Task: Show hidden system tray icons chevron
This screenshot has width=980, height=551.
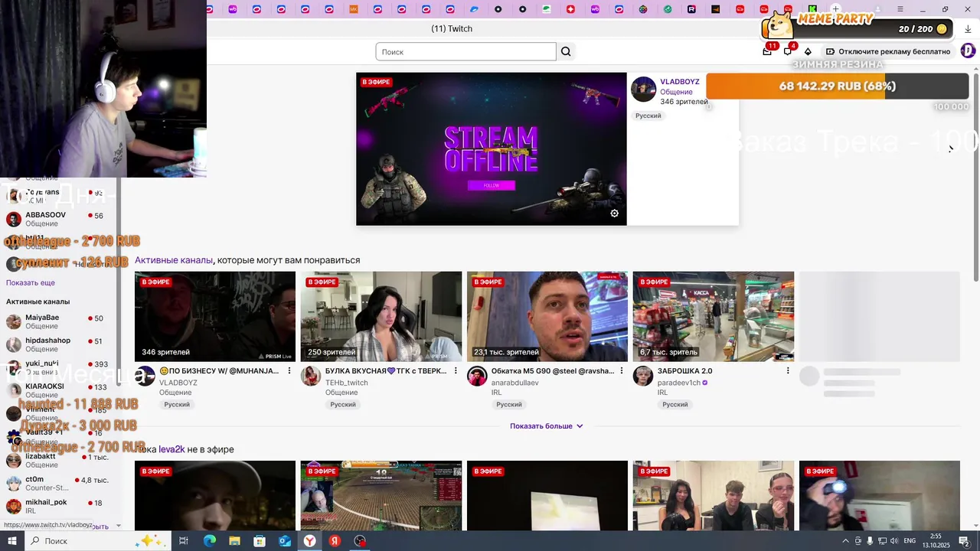Action: click(x=844, y=541)
